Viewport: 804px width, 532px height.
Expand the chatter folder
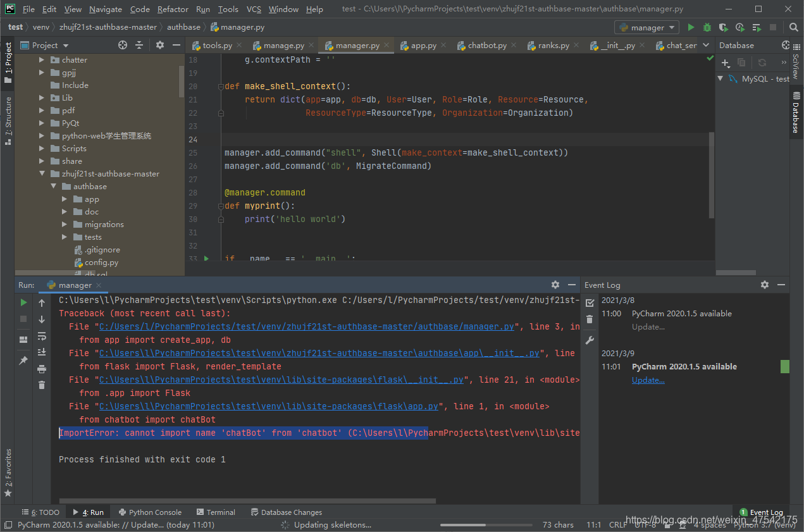click(42, 59)
